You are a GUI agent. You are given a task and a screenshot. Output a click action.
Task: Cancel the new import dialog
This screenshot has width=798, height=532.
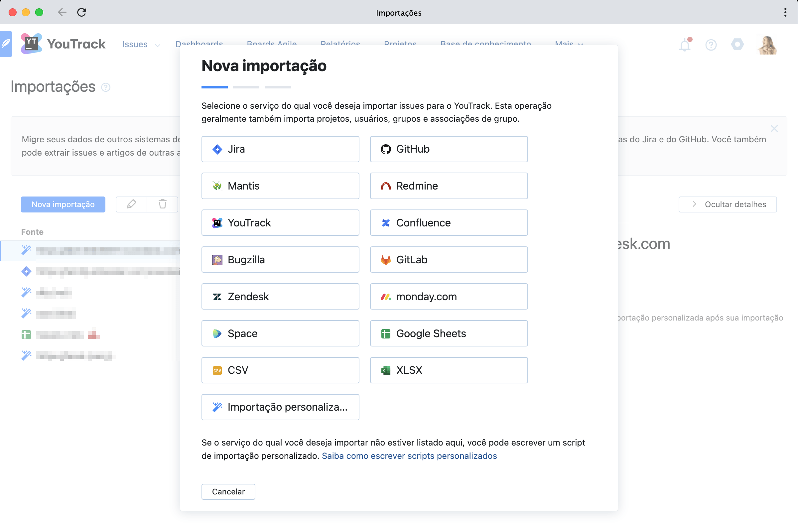pos(228,492)
